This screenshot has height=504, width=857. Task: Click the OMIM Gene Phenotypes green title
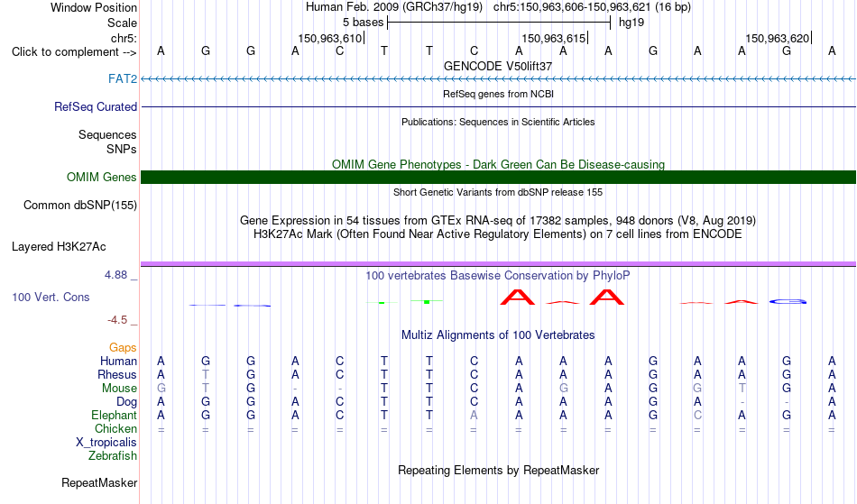click(498, 164)
